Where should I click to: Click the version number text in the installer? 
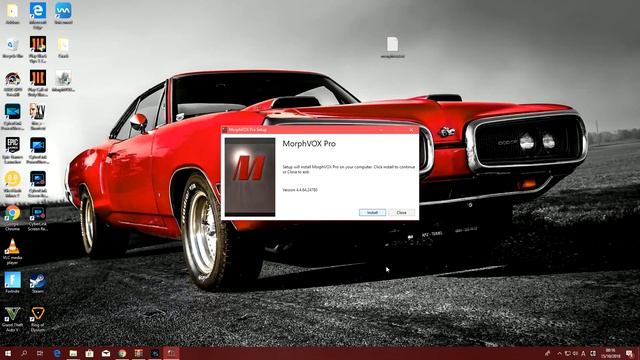click(300, 190)
